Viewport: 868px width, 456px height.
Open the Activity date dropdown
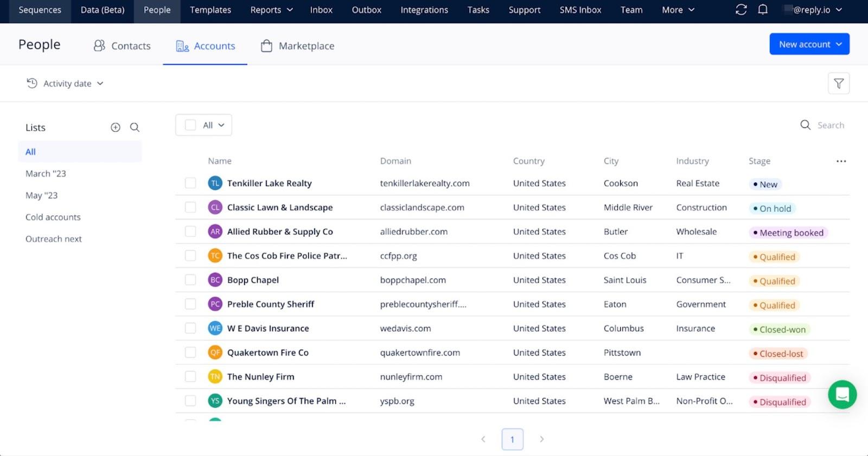[x=65, y=84]
